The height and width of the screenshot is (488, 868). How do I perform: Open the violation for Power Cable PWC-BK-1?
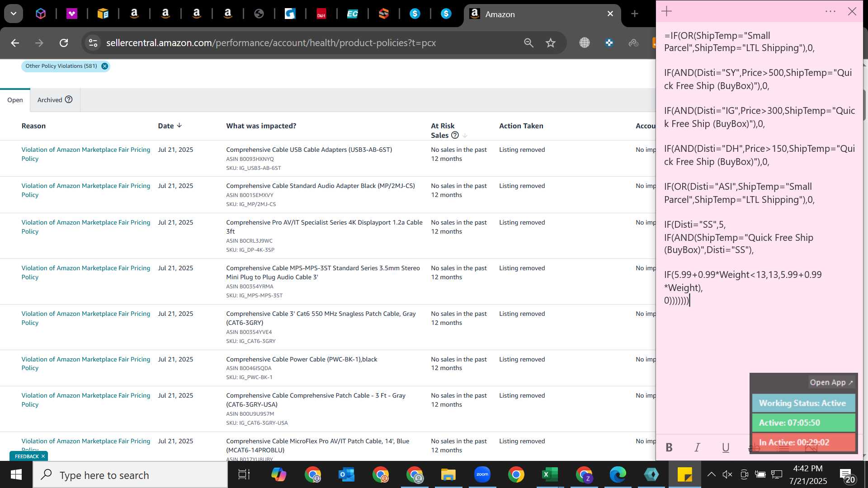pos(86,364)
